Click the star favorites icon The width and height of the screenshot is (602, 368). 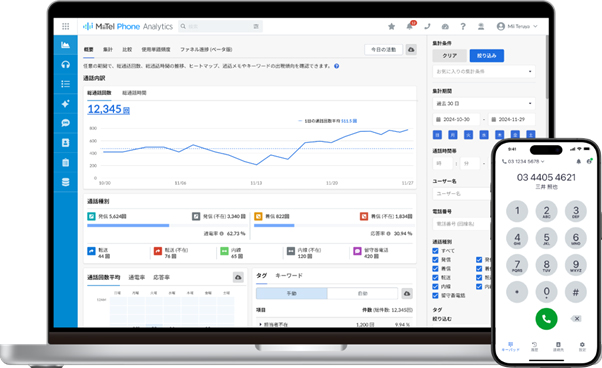pos(391,26)
